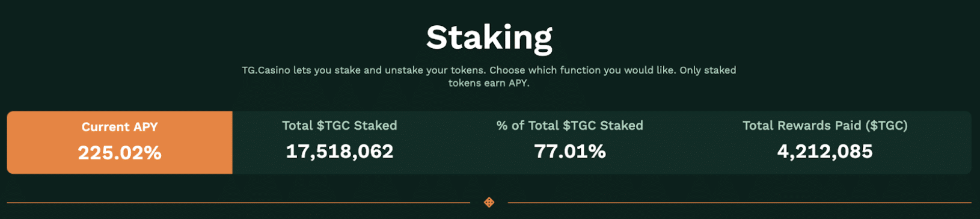Click the orange divider line left of diamond
Image resolution: width=980 pixels, height=219 pixels.
click(239, 203)
